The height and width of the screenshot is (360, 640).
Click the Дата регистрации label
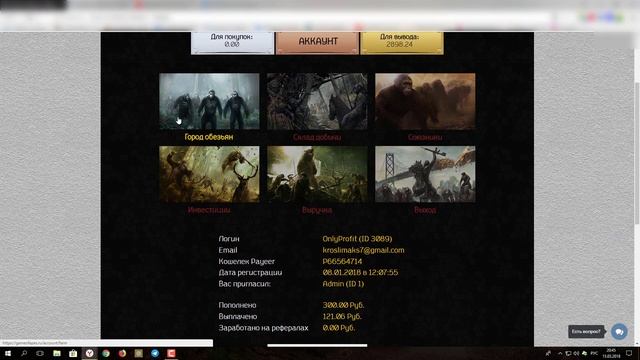(x=250, y=272)
